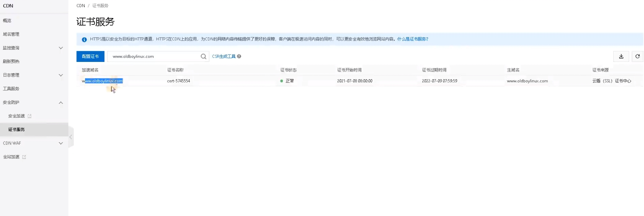
Task: Click the info icon in the banner
Action: tap(84, 40)
